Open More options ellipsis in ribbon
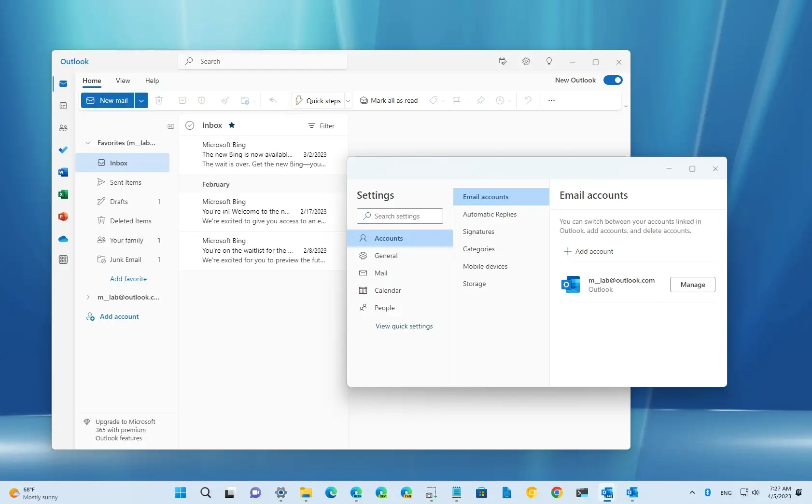Viewport: 812px width, 504px height. pyautogui.click(x=551, y=100)
